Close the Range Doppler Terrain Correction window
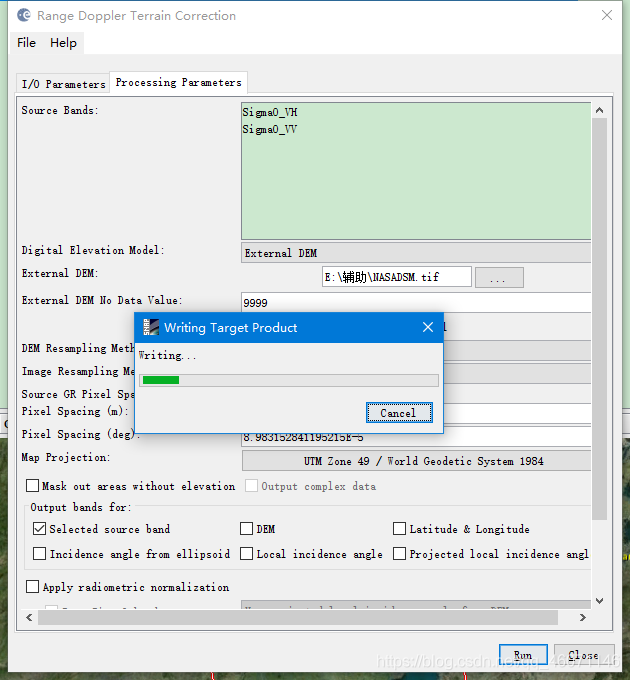 (x=607, y=16)
